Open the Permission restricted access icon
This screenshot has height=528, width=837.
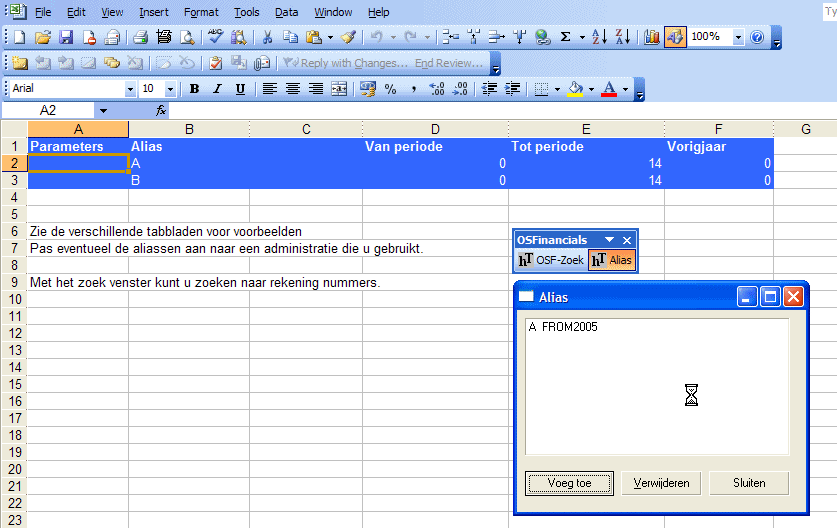click(x=89, y=37)
